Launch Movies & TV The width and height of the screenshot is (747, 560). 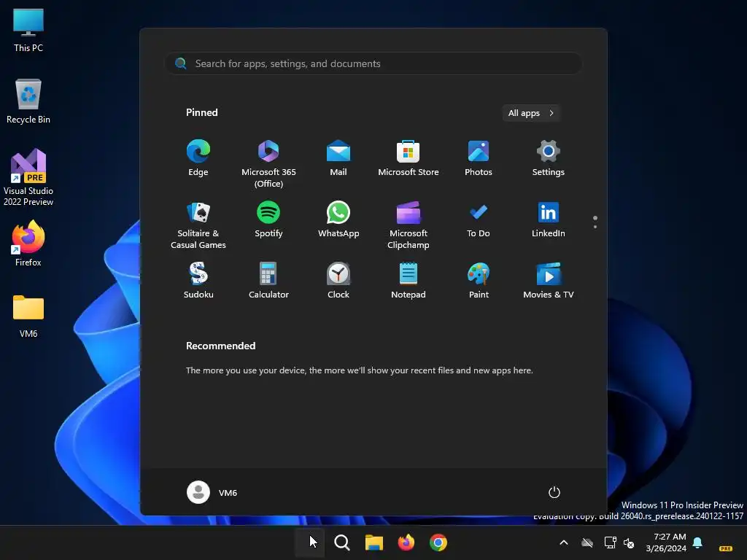[549, 281]
